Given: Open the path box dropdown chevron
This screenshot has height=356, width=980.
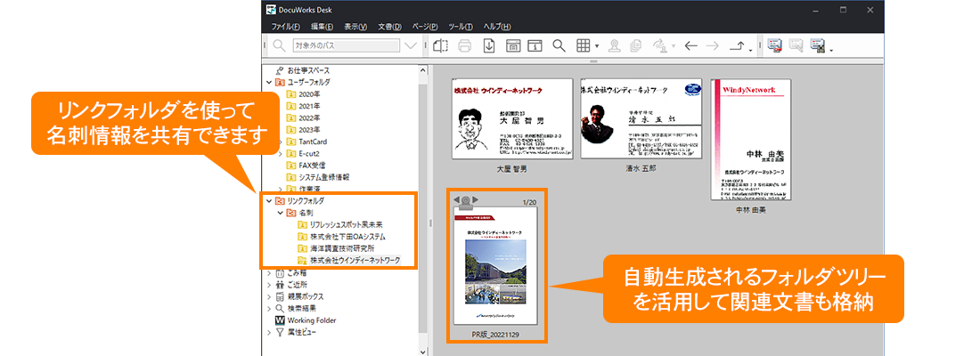Looking at the screenshot, I should coord(411,45).
